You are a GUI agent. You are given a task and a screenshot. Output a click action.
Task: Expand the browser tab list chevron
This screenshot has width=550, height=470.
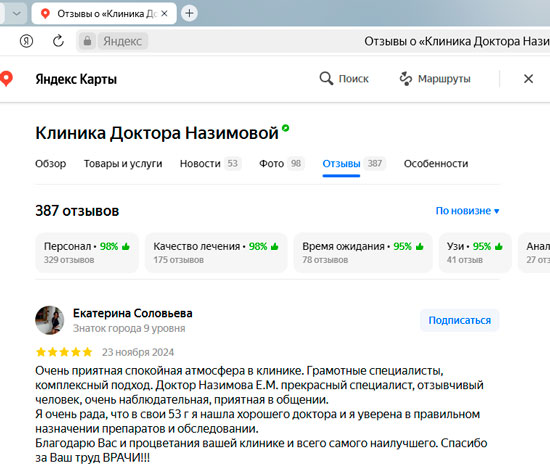[16, 13]
